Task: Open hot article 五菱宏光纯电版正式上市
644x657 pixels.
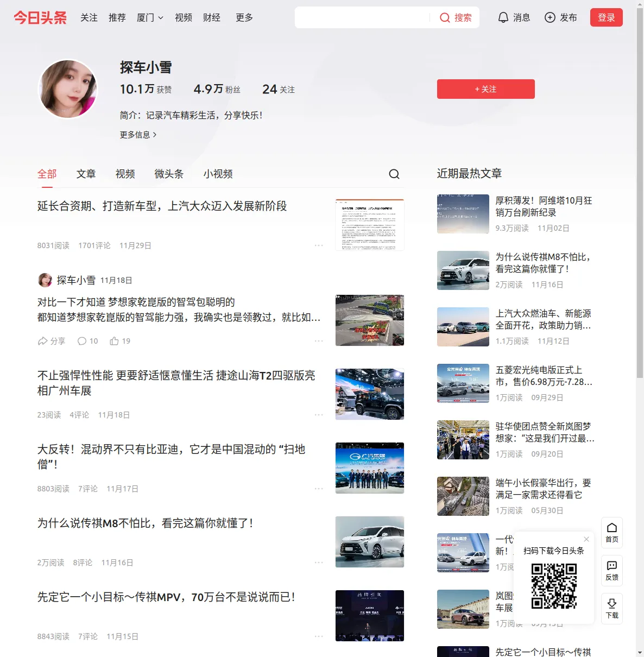Action: (544, 376)
